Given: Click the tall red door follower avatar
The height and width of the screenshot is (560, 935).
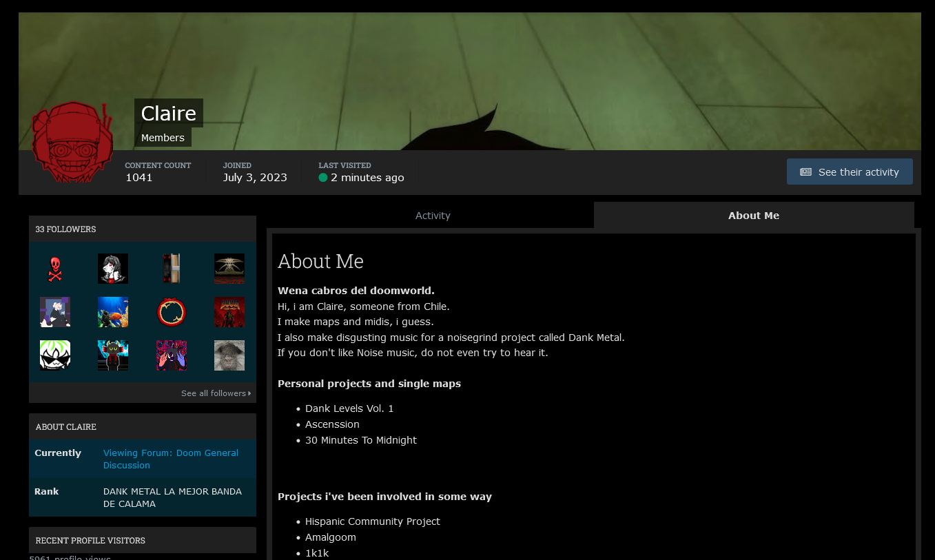Looking at the screenshot, I should pyautogui.click(x=172, y=269).
